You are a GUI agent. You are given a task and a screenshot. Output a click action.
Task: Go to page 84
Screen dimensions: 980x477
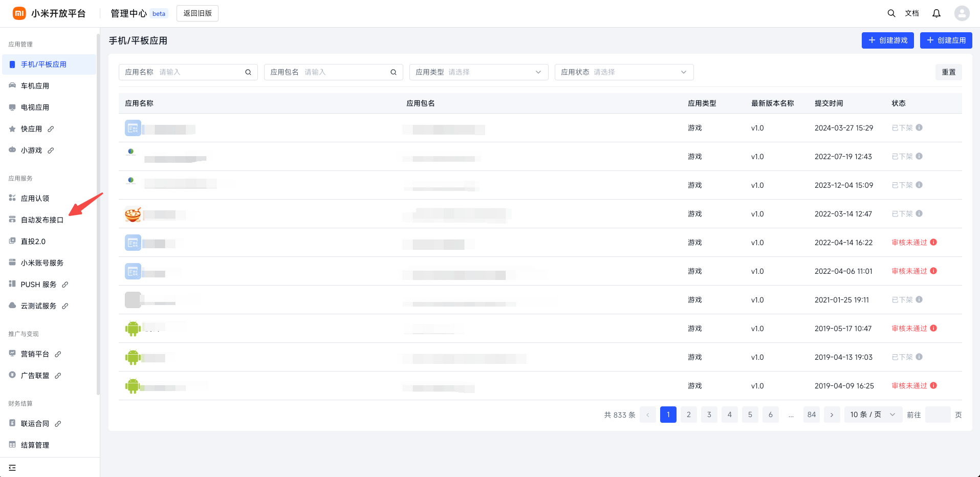812,415
